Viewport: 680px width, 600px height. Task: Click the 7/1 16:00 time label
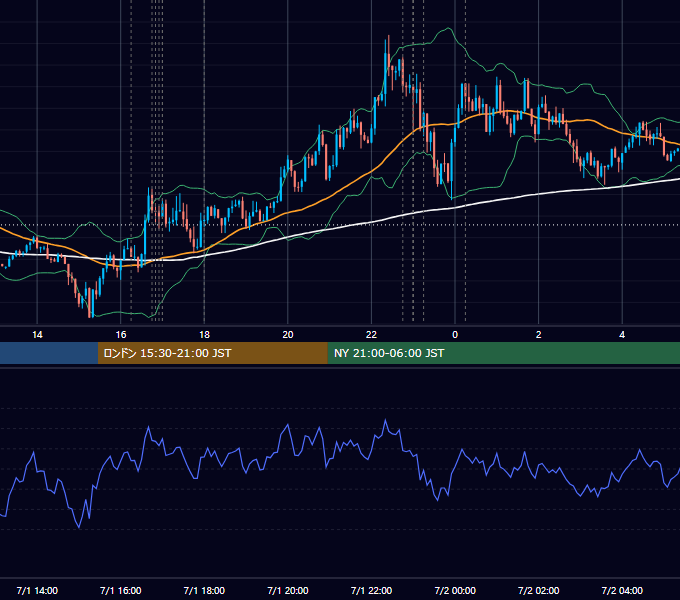[121, 590]
